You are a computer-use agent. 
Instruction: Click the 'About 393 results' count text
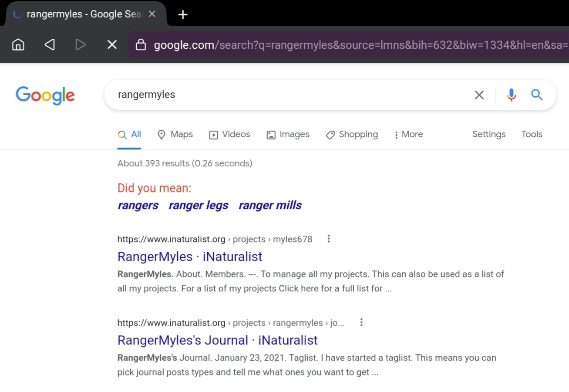click(185, 163)
